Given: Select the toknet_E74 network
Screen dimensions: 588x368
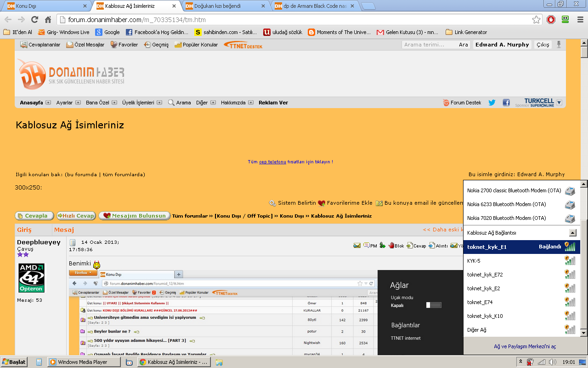Looking at the screenshot, I should 521,302.
